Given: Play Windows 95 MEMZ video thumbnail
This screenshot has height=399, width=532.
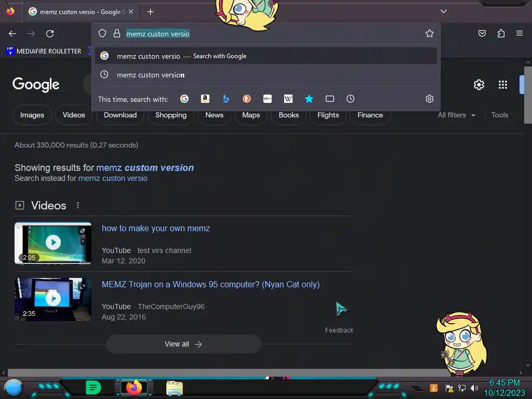Looking at the screenshot, I should (x=53, y=299).
